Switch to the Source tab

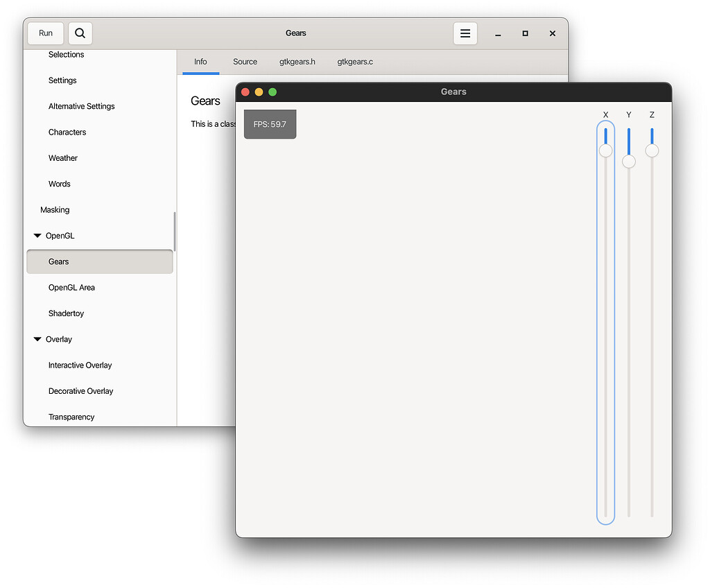coord(245,62)
